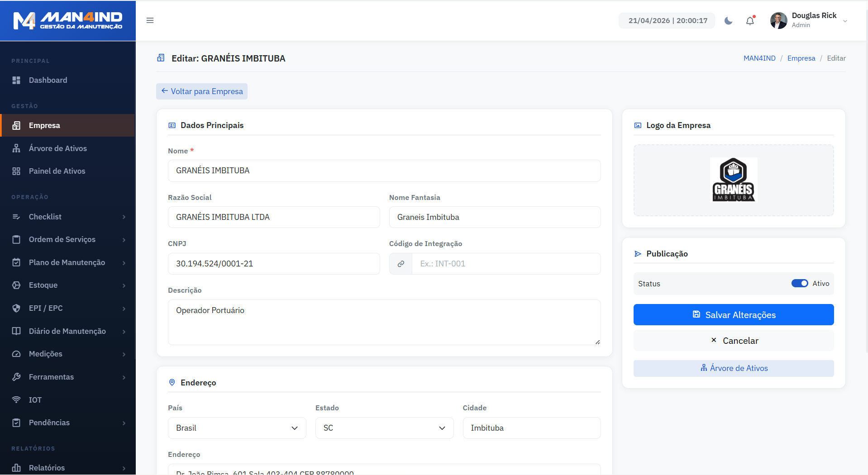Image resolution: width=868 pixels, height=475 pixels.
Task: Open notifications bell icon
Action: click(x=750, y=21)
